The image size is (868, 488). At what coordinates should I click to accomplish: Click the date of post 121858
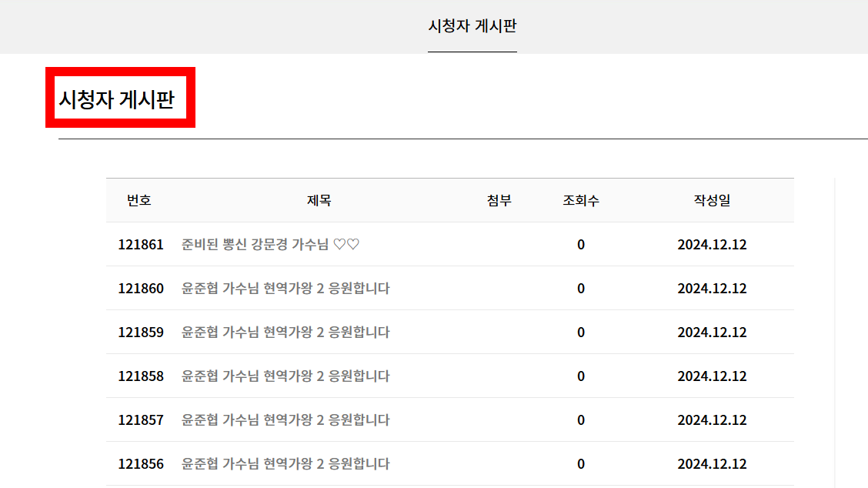click(712, 376)
